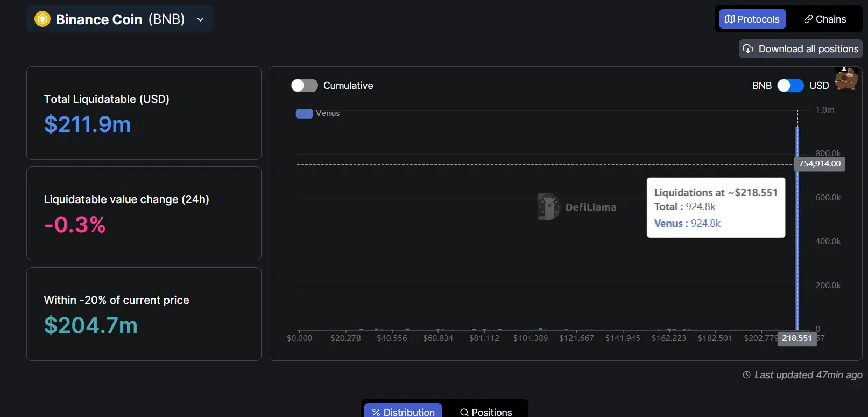Switch to the Protocols view
This screenshot has width=868, height=417.
pos(752,19)
